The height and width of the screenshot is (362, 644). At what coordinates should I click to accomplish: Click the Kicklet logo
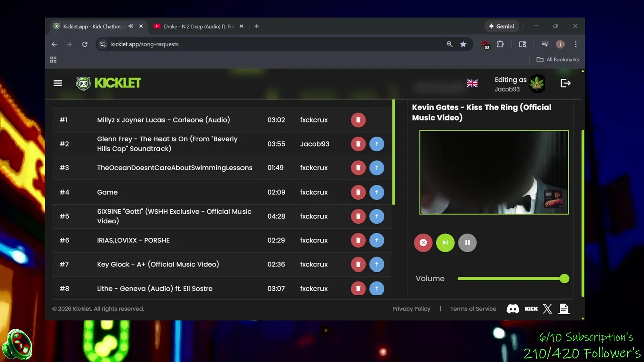tap(109, 83)
